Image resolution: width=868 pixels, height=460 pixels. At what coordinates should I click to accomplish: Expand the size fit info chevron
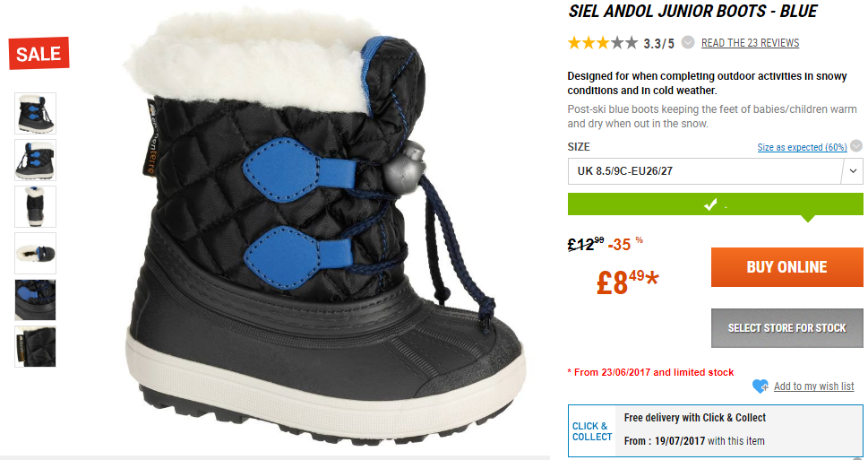click(x=856, y=146)
